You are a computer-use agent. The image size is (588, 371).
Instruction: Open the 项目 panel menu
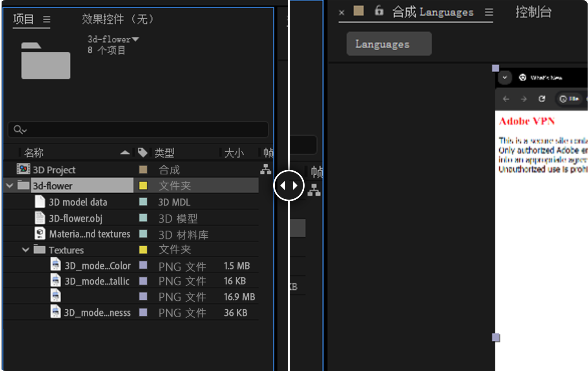tap(47, 19)
